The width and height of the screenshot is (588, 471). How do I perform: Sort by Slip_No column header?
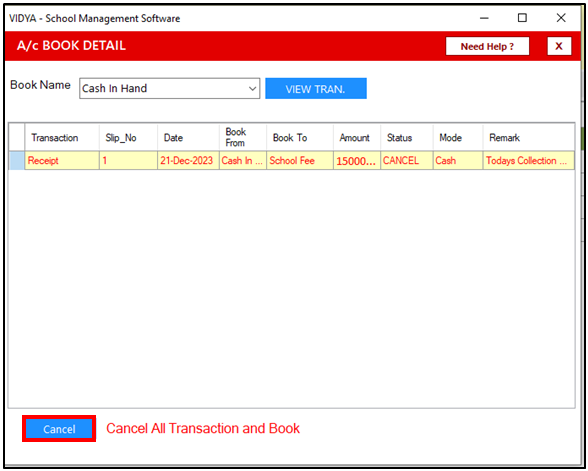point(128,138)
